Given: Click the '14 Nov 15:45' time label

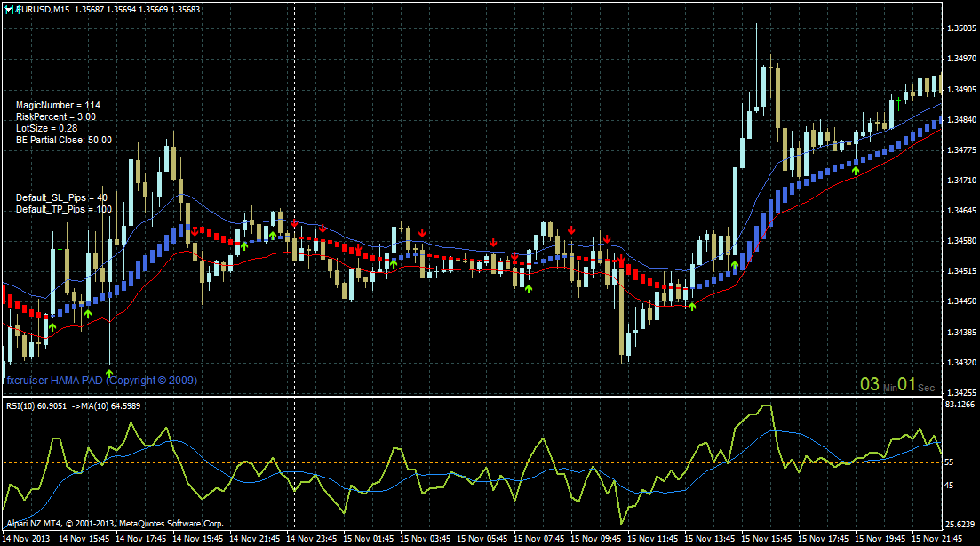Looking at the screenshot, I should [84, 539].
